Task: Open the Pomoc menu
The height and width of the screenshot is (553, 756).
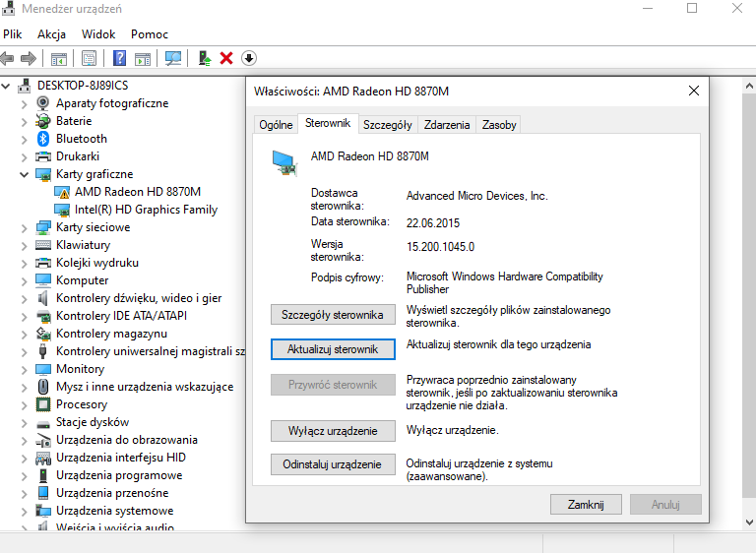Action: 150,34
